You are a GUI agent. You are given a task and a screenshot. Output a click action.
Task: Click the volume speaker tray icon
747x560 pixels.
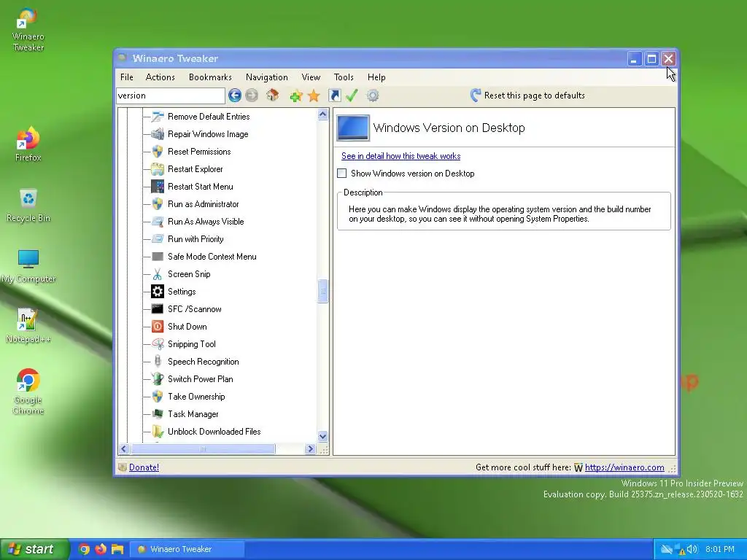692,549
